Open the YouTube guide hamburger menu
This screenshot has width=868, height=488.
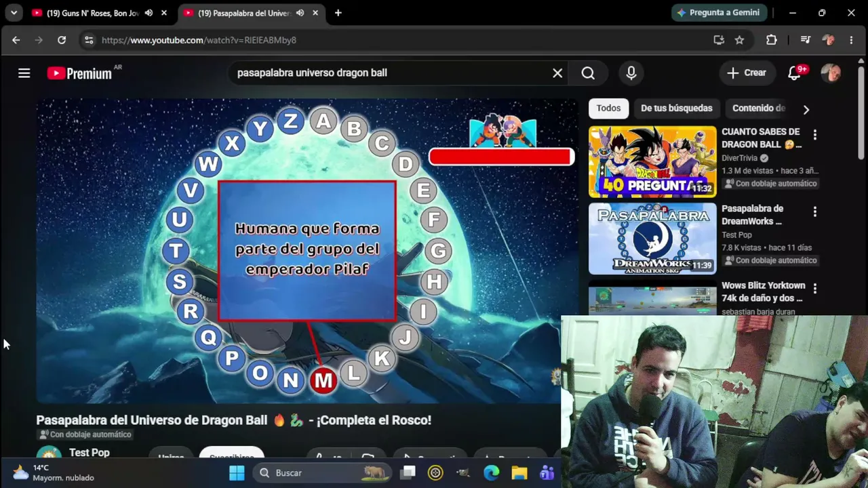point(24,73)
